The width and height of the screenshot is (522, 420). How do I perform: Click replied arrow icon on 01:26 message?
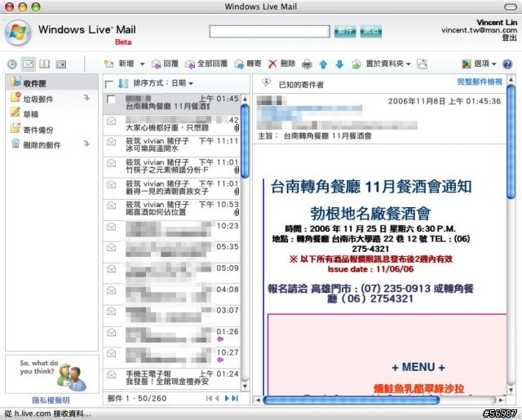point(220,339)
